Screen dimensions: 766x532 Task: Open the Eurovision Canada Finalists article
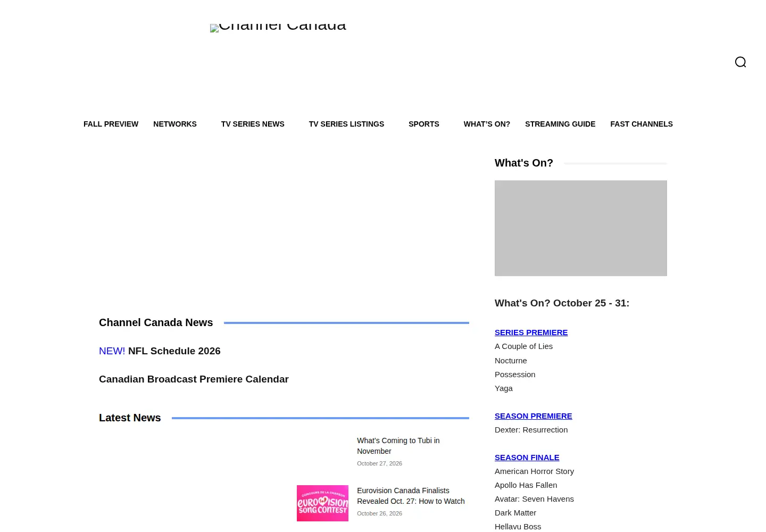[x=411, y=496]
